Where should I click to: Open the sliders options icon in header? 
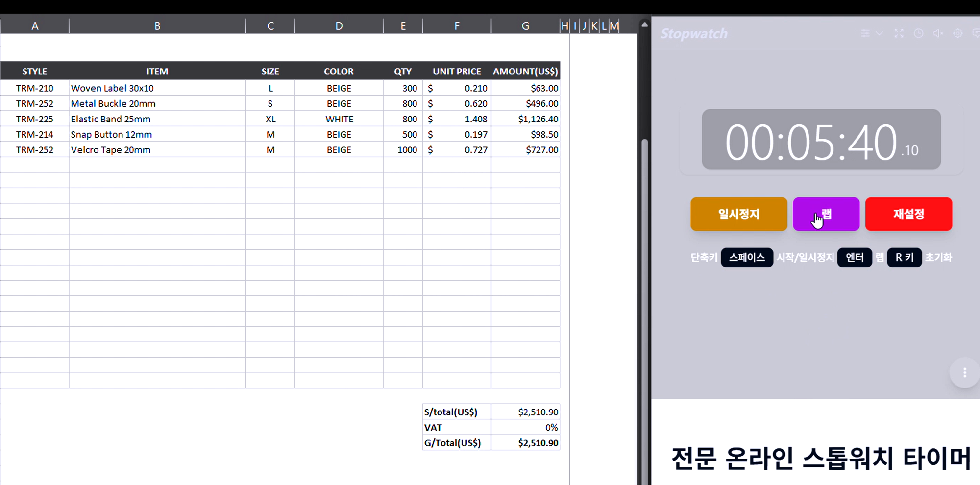tap(865, 33)
